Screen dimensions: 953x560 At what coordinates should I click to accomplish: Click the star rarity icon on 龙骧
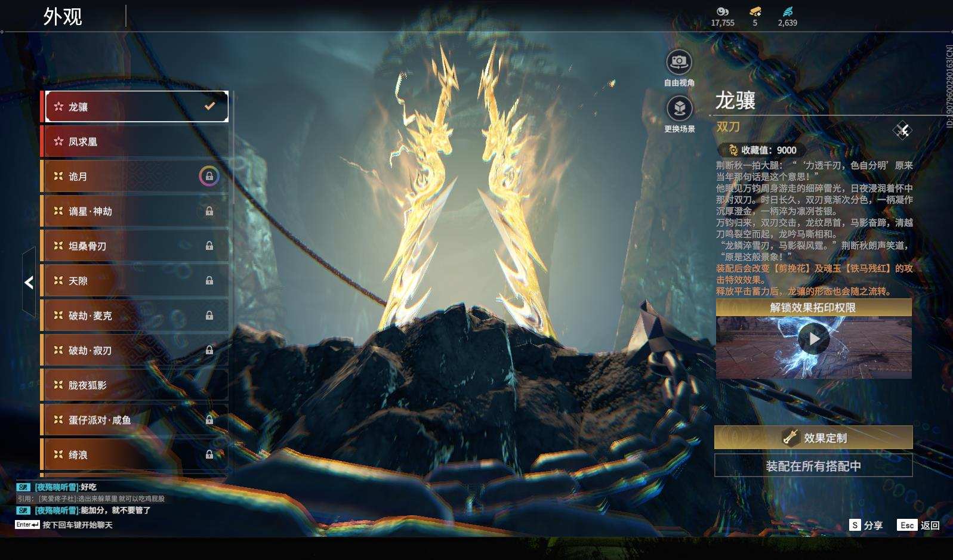pyautogui.click(x=58, y=107)
